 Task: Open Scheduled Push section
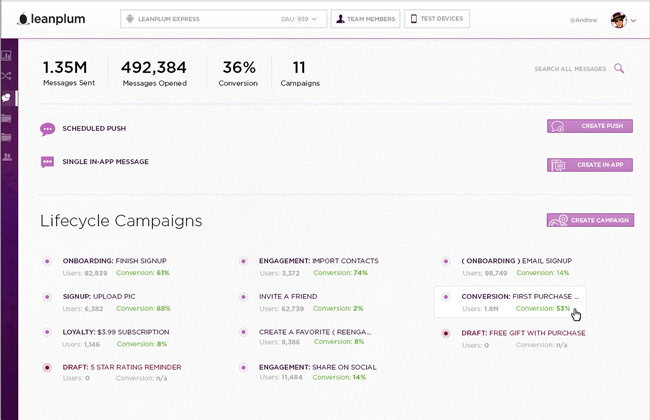pos(94,129)
